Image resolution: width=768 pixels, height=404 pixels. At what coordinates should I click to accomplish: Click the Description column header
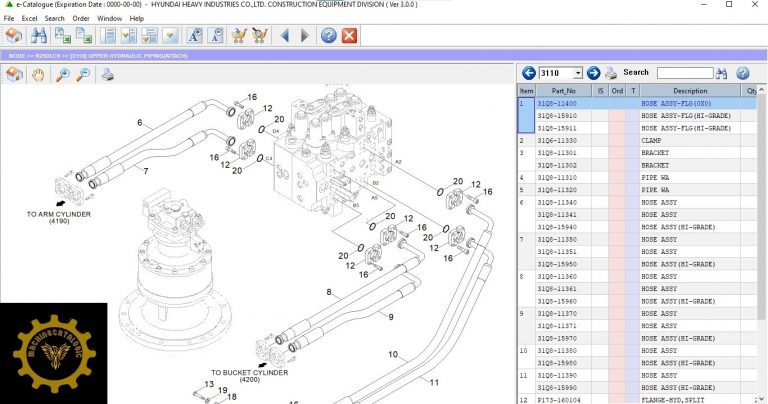(689, 90)
